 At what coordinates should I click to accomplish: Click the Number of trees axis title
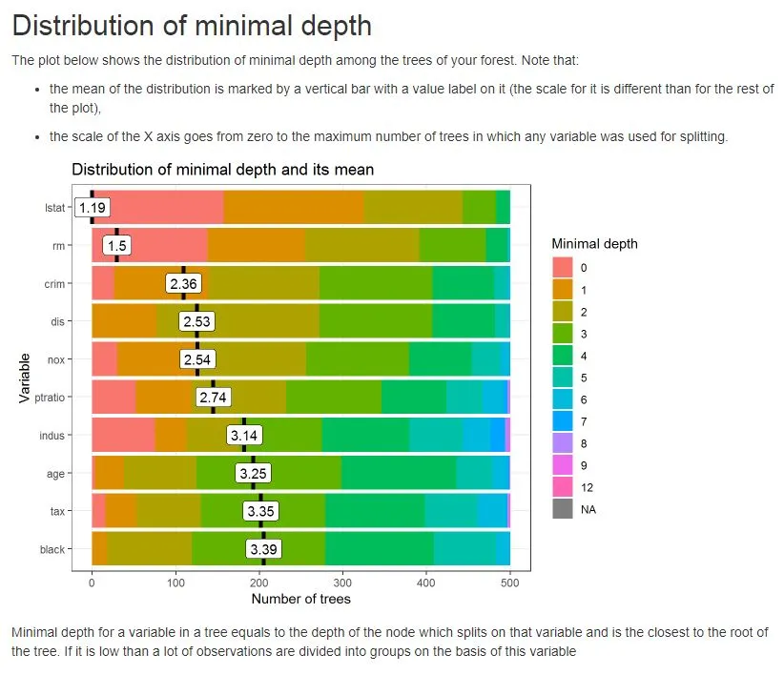pyautogui.click(x=301, y=599)
